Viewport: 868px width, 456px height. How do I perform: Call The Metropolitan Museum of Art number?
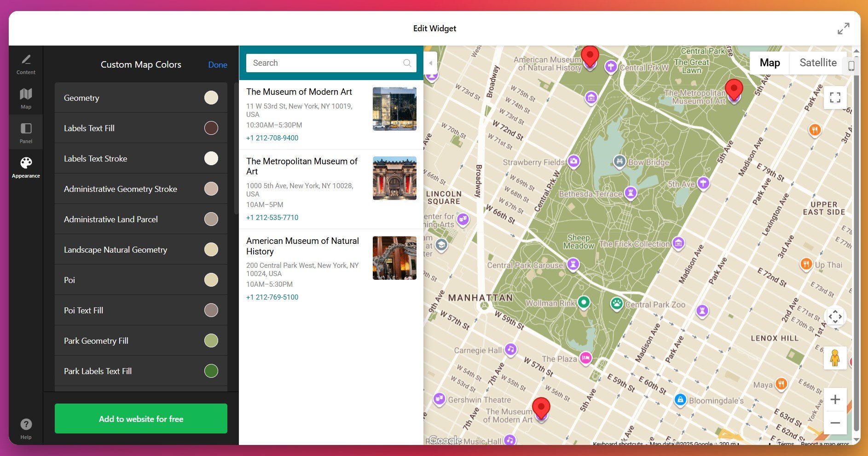point(272,217)
